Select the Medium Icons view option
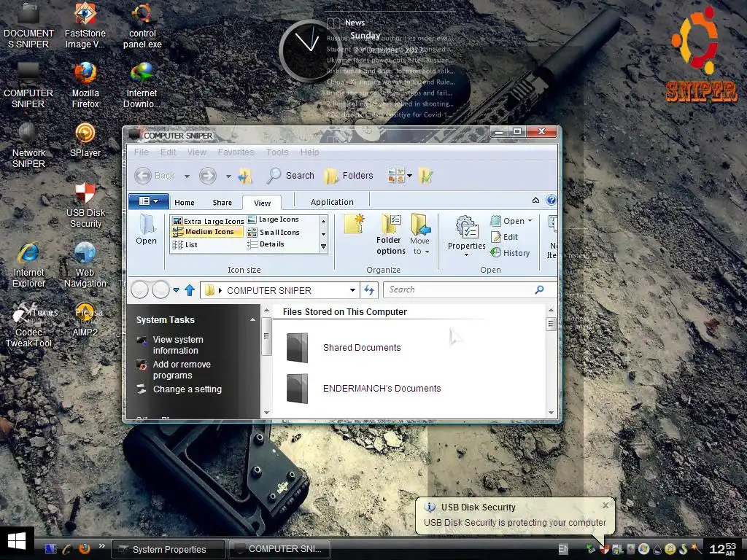Screen dimensions: 747x560 click(x=207, y=232)
